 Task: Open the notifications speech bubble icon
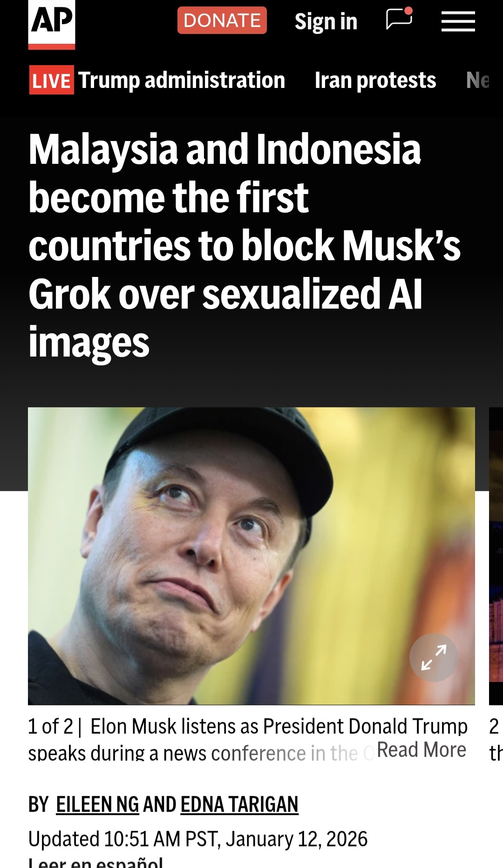(x=400, y=19)
